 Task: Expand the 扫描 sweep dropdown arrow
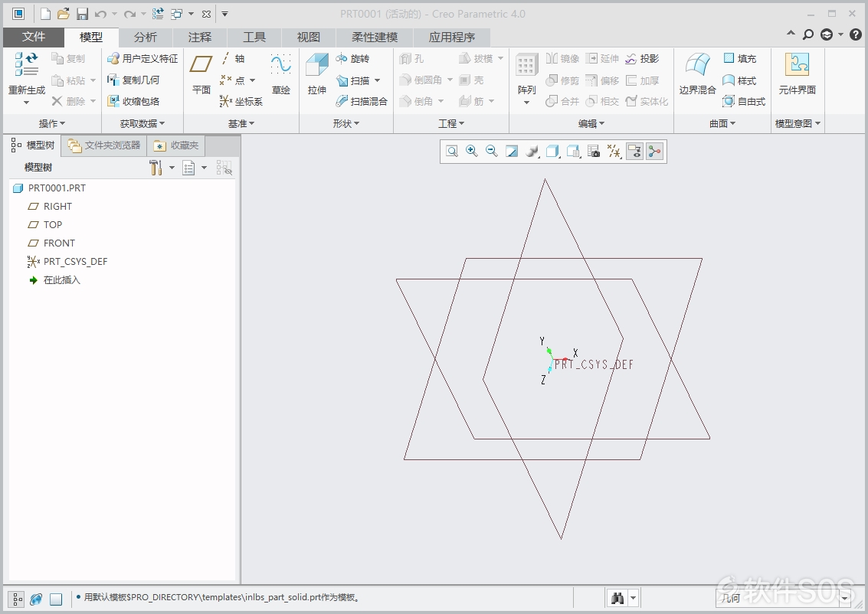pyautogui.click(x=378, y=80)
